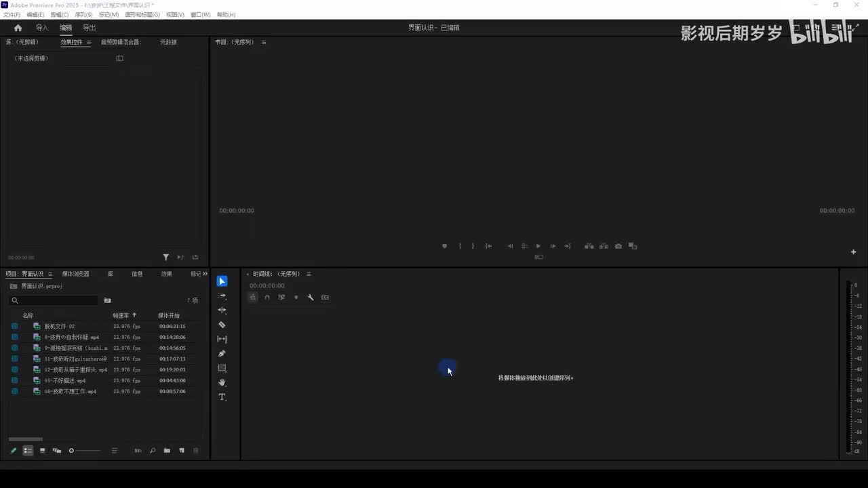Select the Type tool
868x488 pixels.
222,397
